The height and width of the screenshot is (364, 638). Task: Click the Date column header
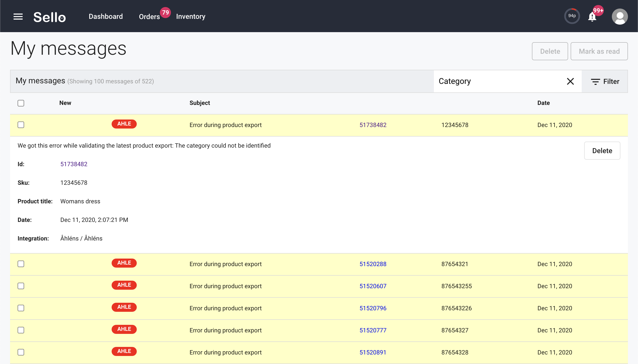point(543,103)
